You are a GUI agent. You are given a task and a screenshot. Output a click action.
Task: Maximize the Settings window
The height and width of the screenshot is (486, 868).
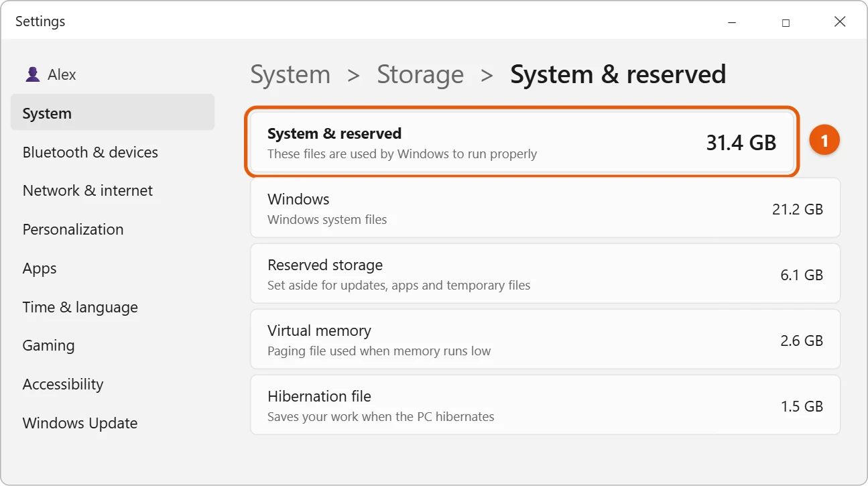pyautogui.click(x=786, y=22)
